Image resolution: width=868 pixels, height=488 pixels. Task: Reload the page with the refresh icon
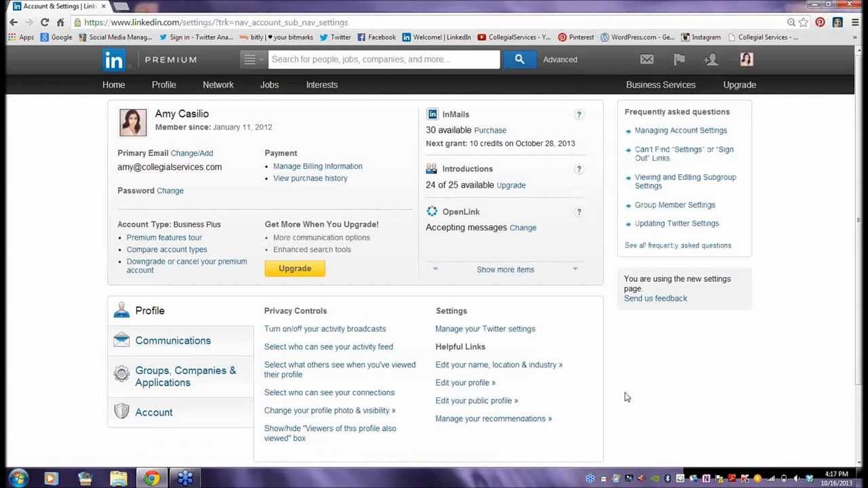click(45, 22)
